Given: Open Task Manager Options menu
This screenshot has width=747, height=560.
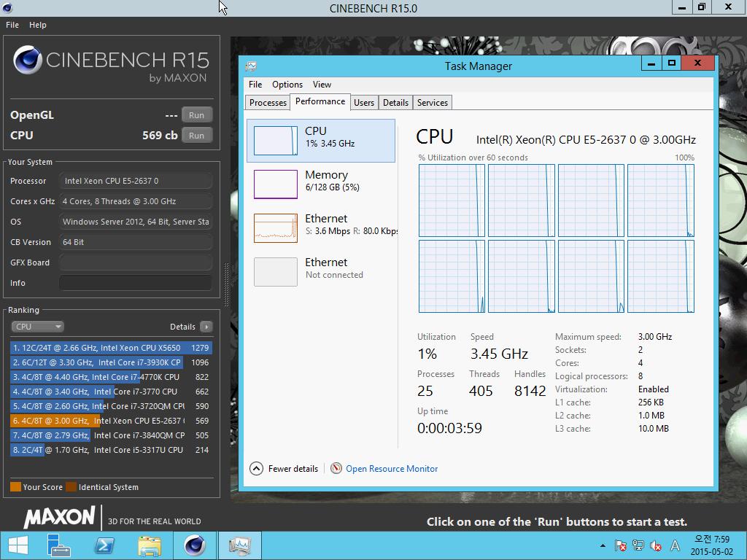Looking at the screenshot, I should (287, 85).
